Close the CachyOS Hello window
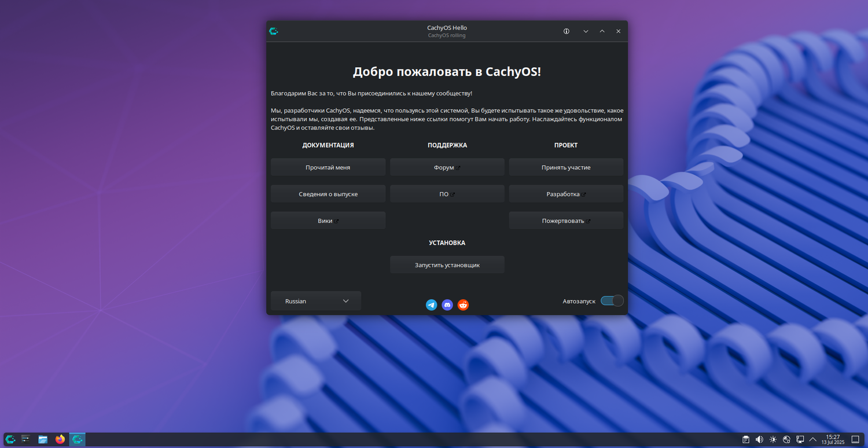This screenshot has height=448, width=868. [618, 31]
